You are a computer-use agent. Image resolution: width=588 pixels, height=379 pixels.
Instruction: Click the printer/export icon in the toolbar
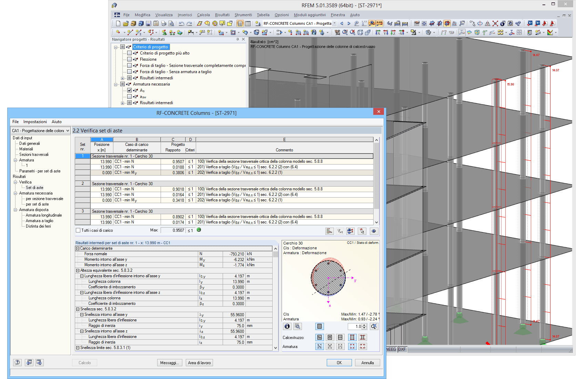pyautogui.click(x=164, y=23)
